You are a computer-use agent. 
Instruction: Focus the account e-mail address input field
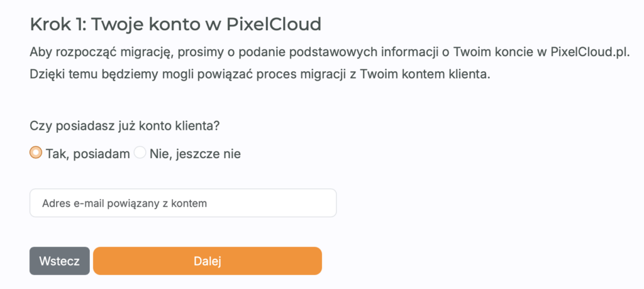[182, 203]
